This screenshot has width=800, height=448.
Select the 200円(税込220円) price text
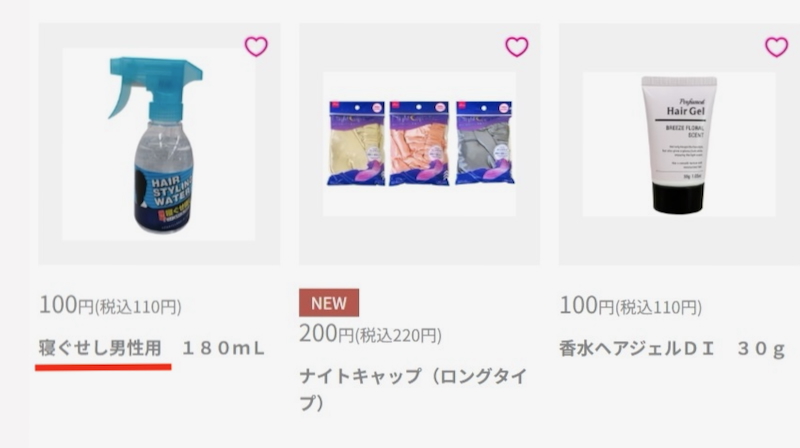370,334
